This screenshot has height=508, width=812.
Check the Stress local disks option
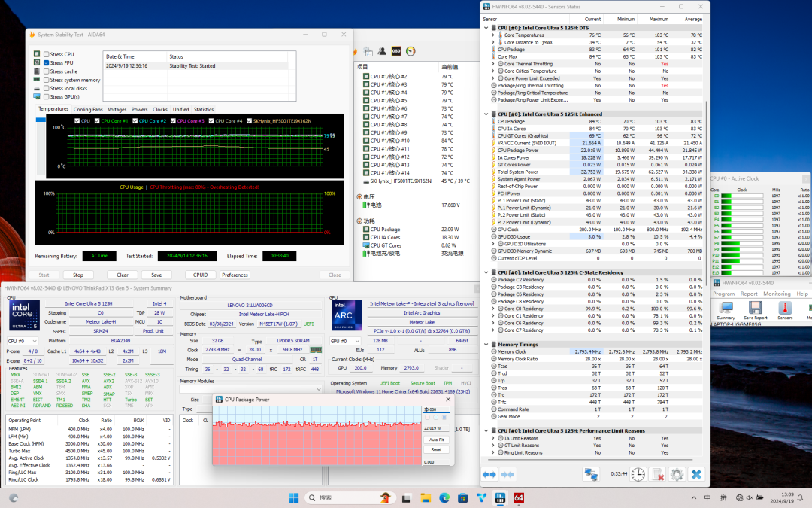[x=47, y=88]
